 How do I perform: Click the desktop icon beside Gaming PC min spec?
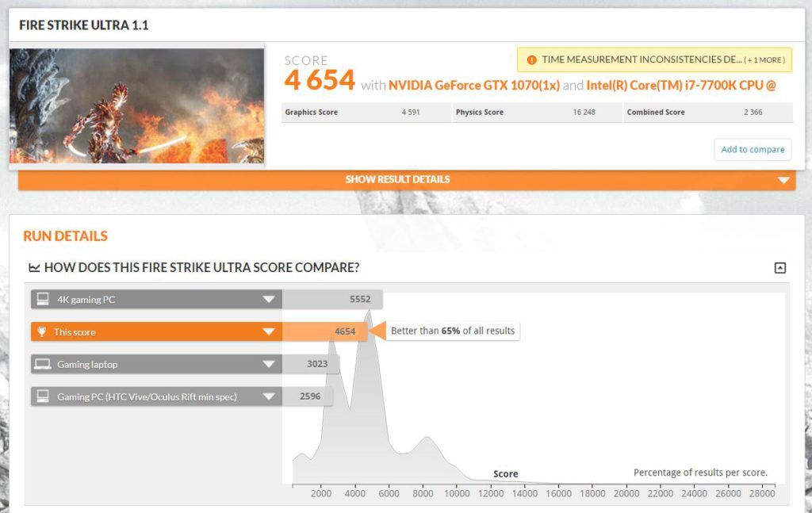[43, 396]
